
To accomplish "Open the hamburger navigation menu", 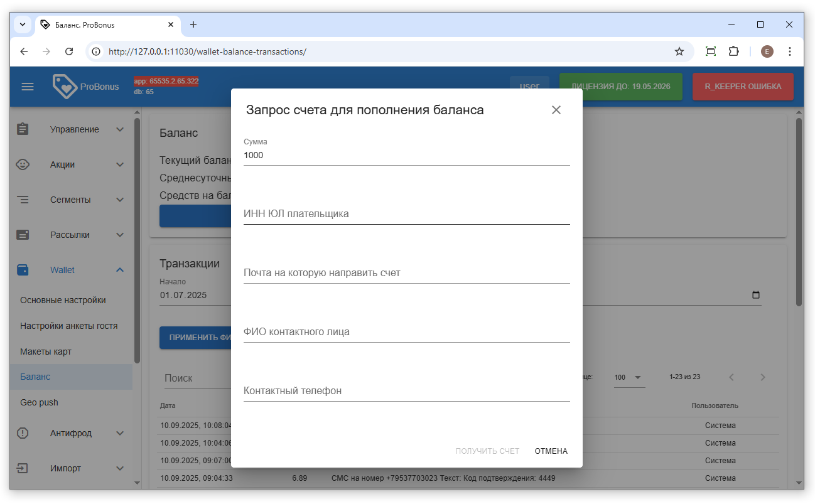I will tap(28, 87).
